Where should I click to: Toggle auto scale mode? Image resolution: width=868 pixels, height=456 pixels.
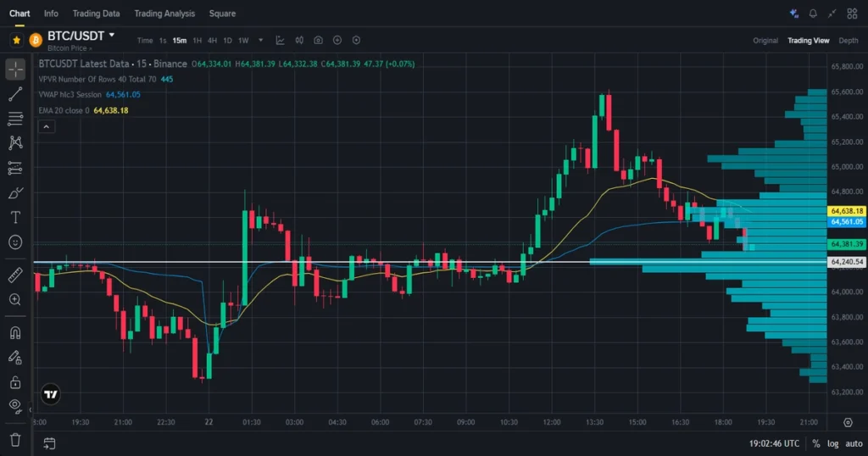(x=854, y=444)
